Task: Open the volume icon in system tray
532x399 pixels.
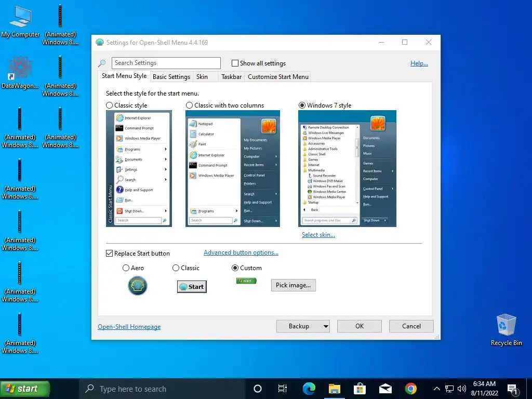Action: click(461, 389)
